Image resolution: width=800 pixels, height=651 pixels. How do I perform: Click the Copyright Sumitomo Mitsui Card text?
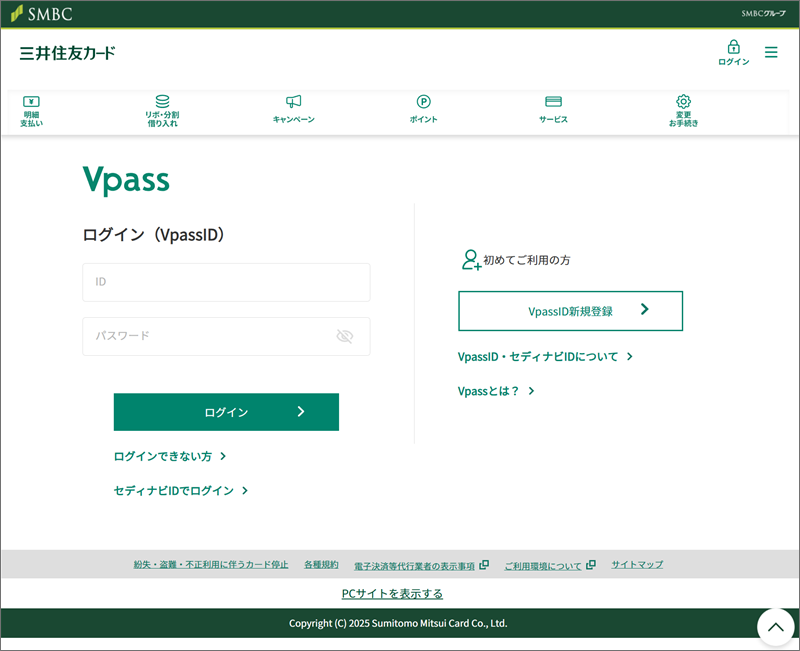398,623
